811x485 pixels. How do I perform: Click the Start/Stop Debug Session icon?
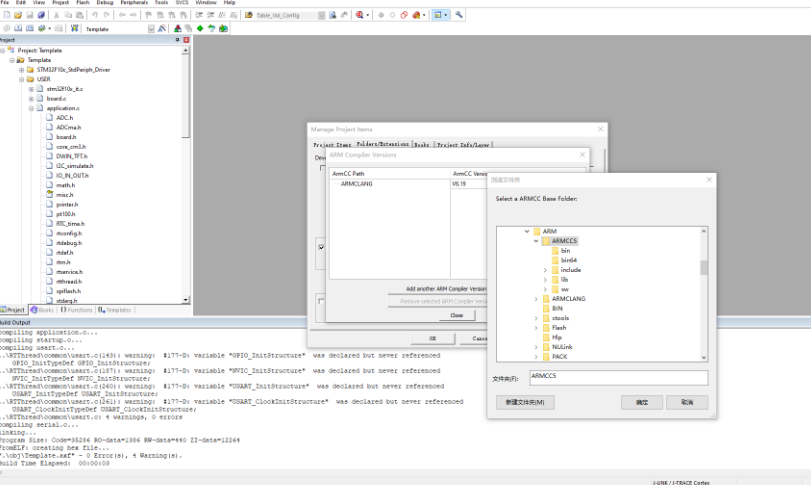coord(359,15)
